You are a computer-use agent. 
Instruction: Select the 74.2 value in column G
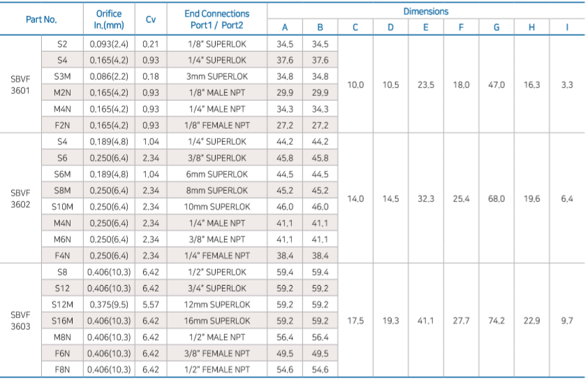[x=497, y=321]
